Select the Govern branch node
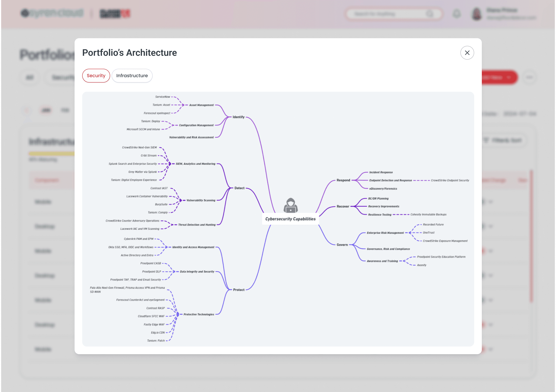Viewport: 556px width, 392px height. click(342, 245)
